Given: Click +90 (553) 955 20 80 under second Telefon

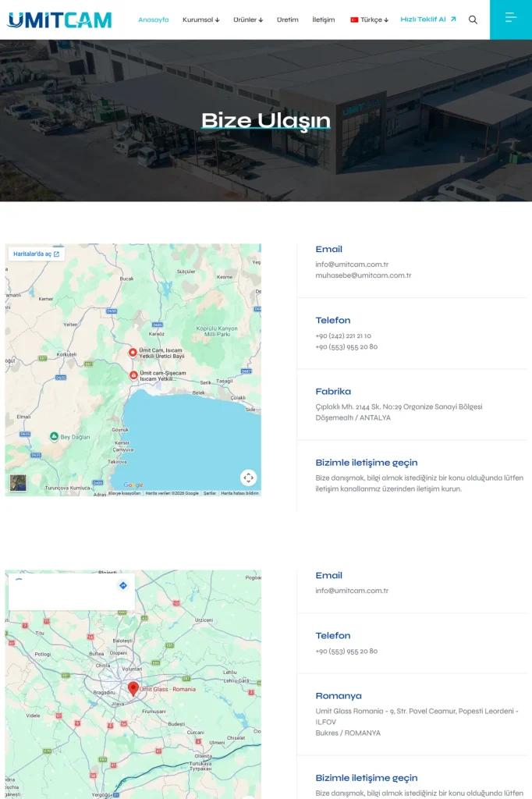Looking at the screenshot, I should 346,651.
